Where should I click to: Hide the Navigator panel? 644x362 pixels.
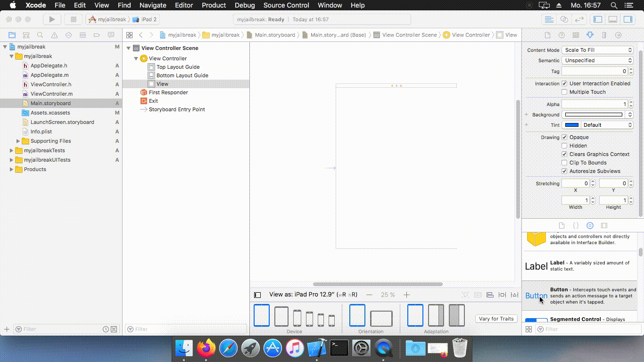pos(598,19)
